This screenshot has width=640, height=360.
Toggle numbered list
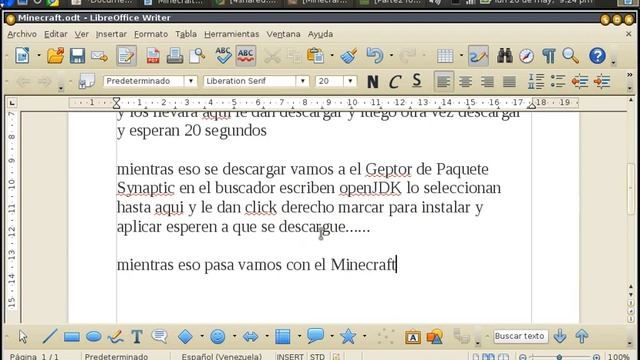click(536, 81)
